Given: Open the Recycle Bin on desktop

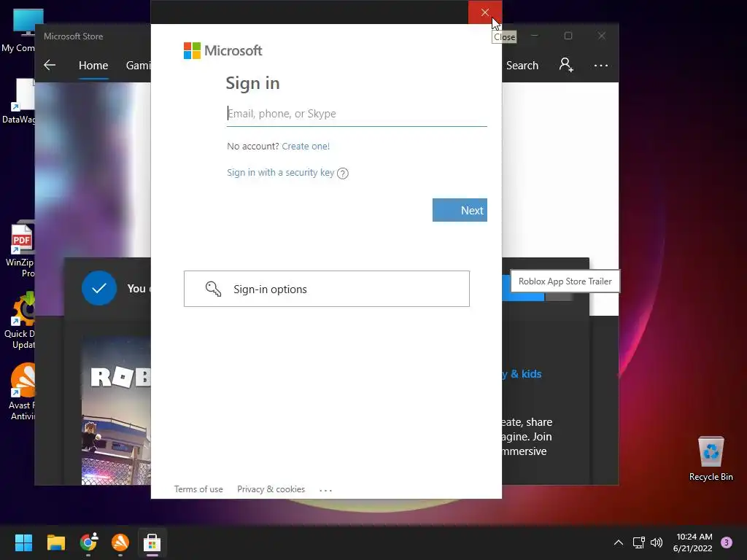Looking at the screenshot, I should (x=711, y=458).
